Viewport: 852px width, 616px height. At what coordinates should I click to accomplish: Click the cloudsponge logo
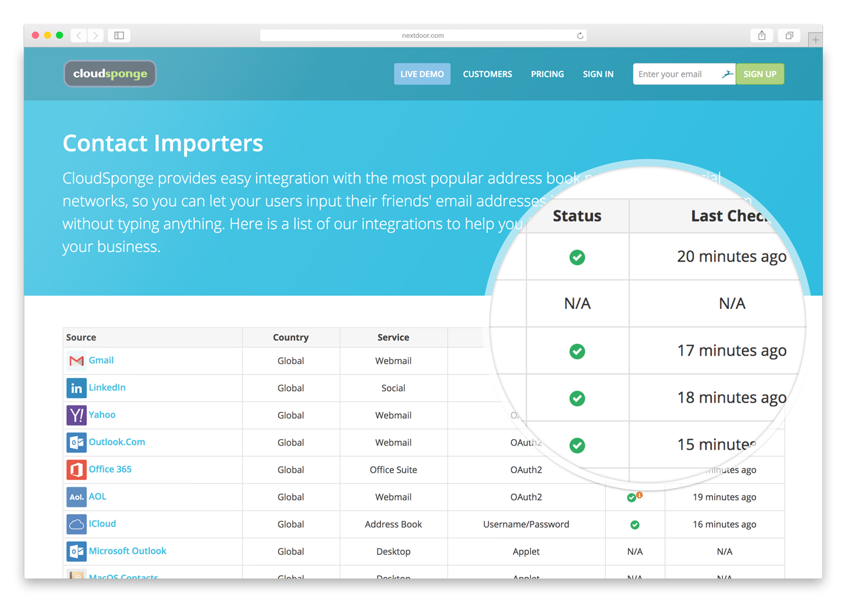[110, 74]
